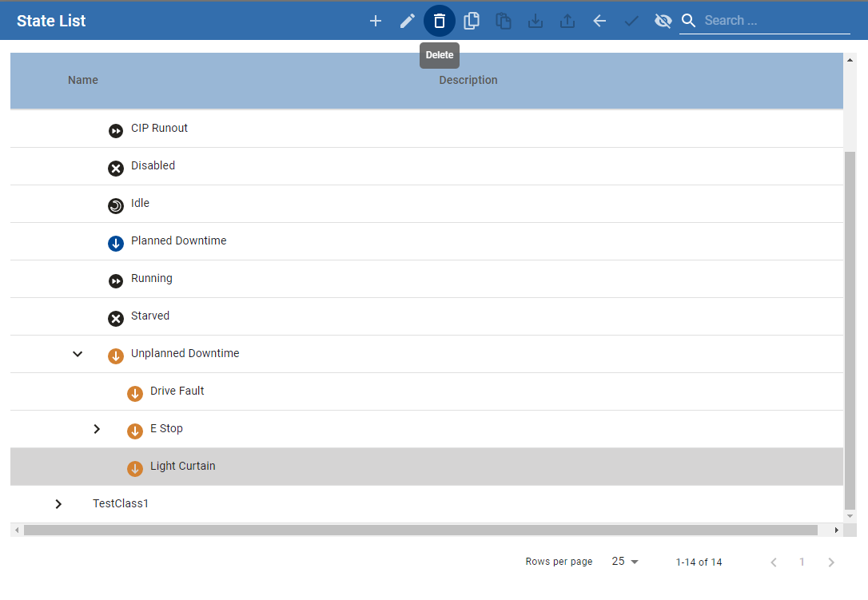Expand the E Stop row
Image resolution: width=868 pixels, height=600 pixels.
click(x=97, y=429)
